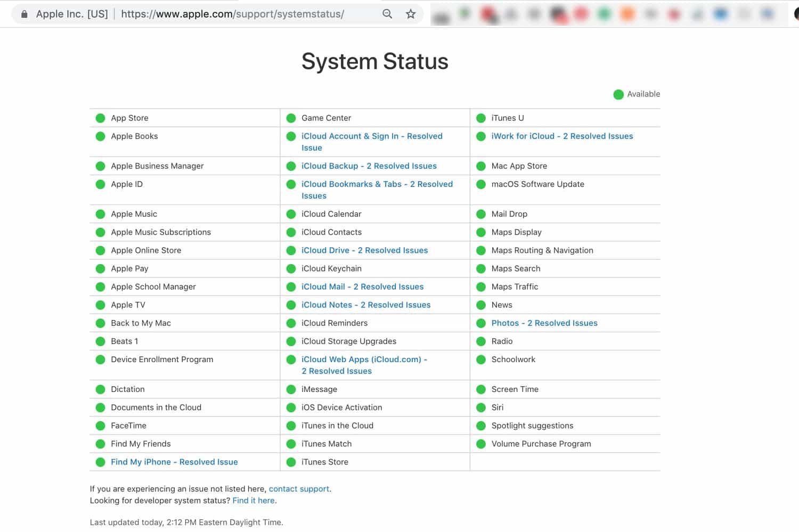This screenshot has height=532, width=799.
Task: Click the Documents in the Cloud text
Action: [156, 407]
